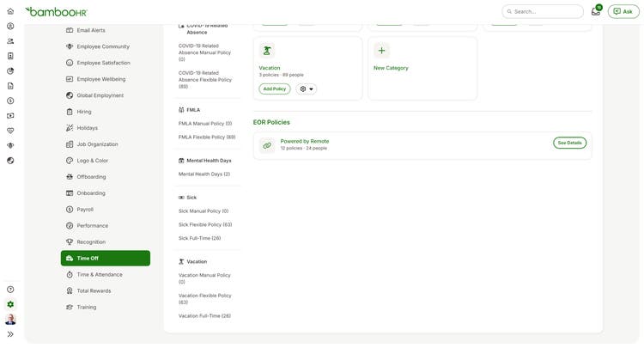Screen dimensions: 644x348
Task: Click the Ask chat button
Action: tap(623, 11)
